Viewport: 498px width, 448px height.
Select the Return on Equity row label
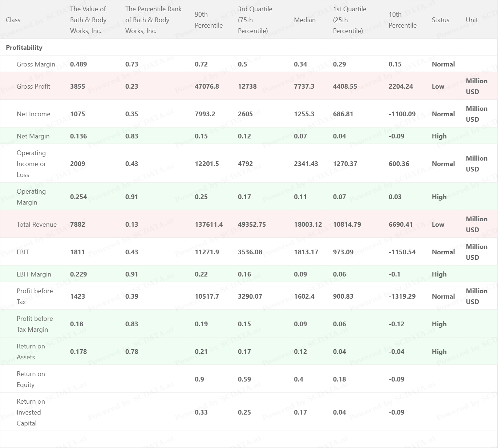(31, 379)
